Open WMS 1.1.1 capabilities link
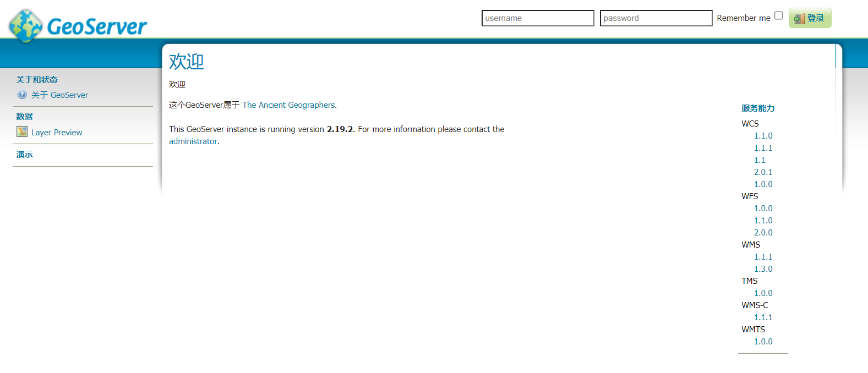Viewport: 868px width, 373px height. coord(763,257)
